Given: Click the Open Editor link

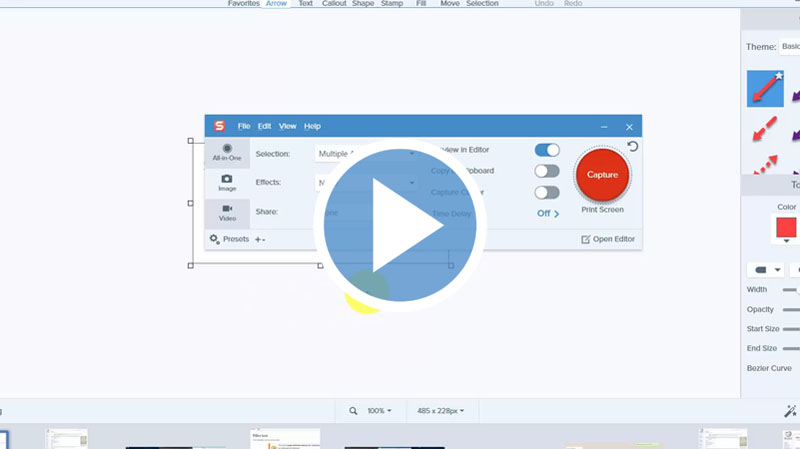Looking at the screenshot, I should click(608, 239).
